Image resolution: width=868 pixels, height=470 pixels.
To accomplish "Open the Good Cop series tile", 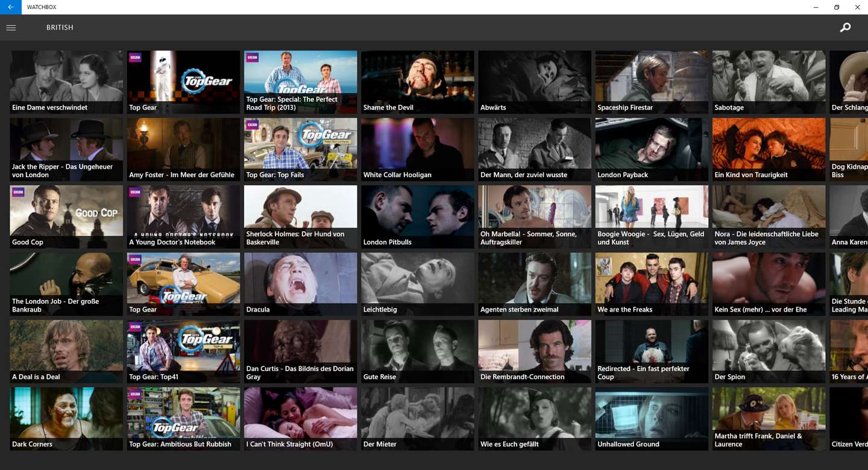I will point(66,217).
